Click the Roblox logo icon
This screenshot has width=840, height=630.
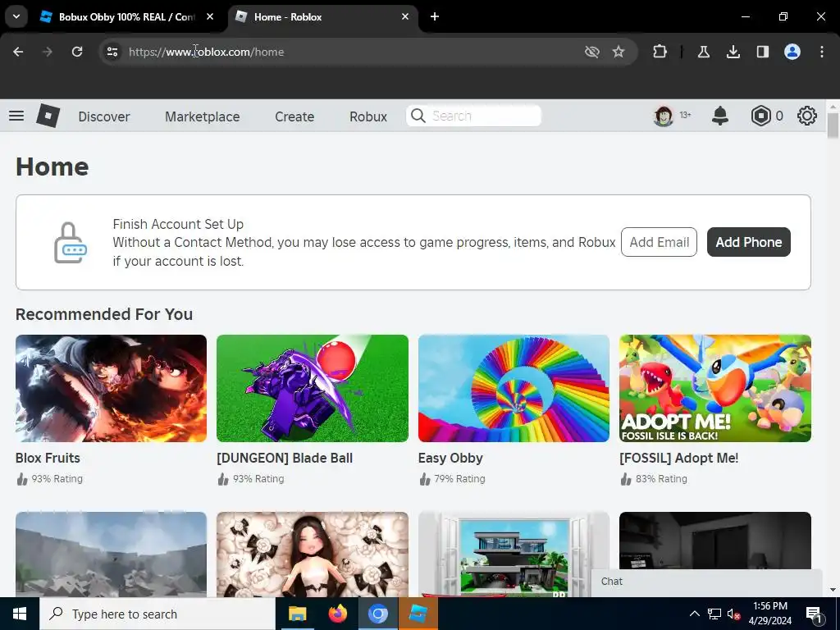[48, 116]
